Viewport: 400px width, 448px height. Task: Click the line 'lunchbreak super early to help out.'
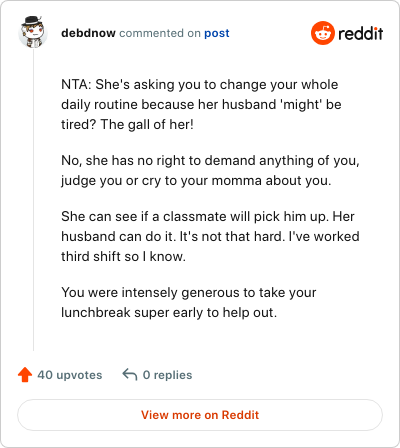coord(169,313)
